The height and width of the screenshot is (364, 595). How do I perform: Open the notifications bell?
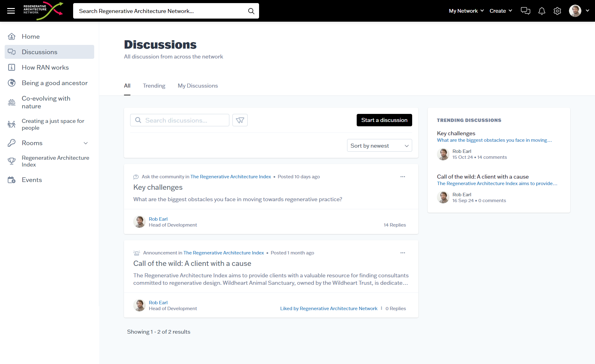point(542,11)
